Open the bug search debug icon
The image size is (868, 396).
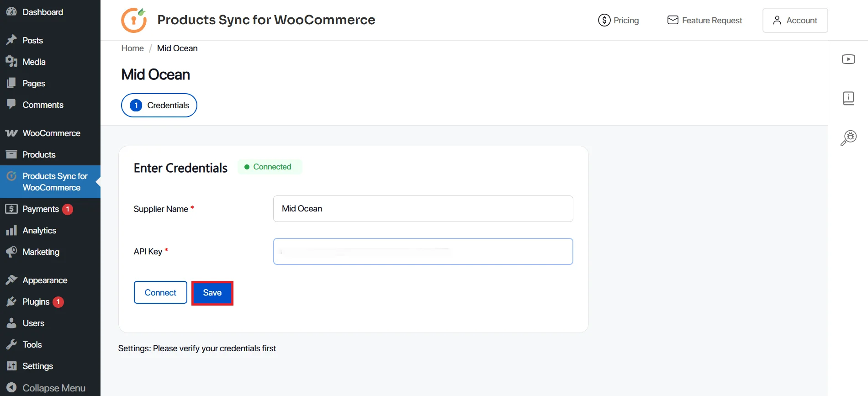point(848,137)
